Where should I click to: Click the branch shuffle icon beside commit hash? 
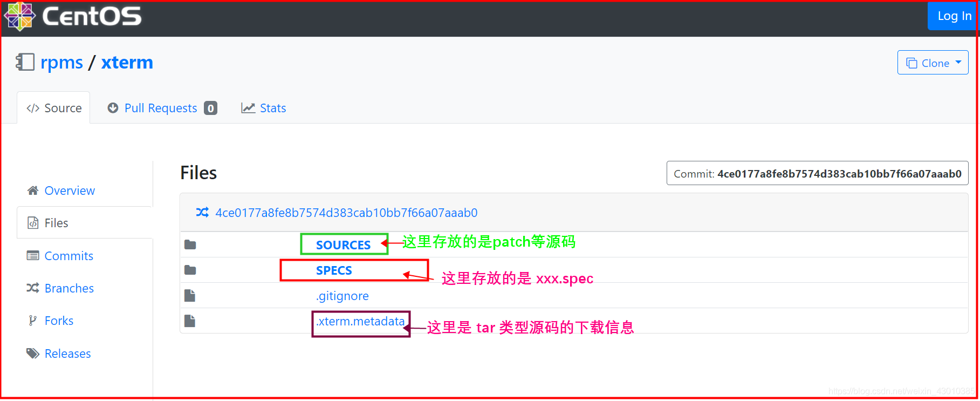point(202,213)
